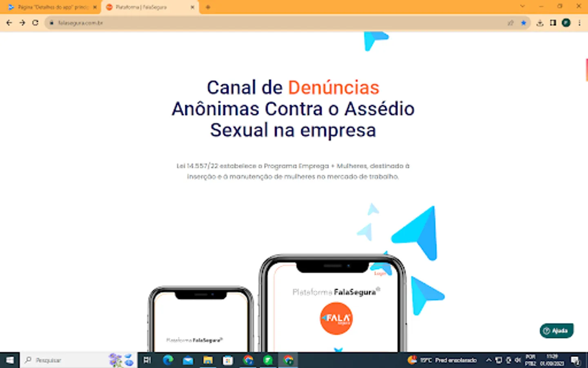The image size is (588, 368).
Task: Launch Microsoft Edge from taskbar
Action: pos(168,360)
